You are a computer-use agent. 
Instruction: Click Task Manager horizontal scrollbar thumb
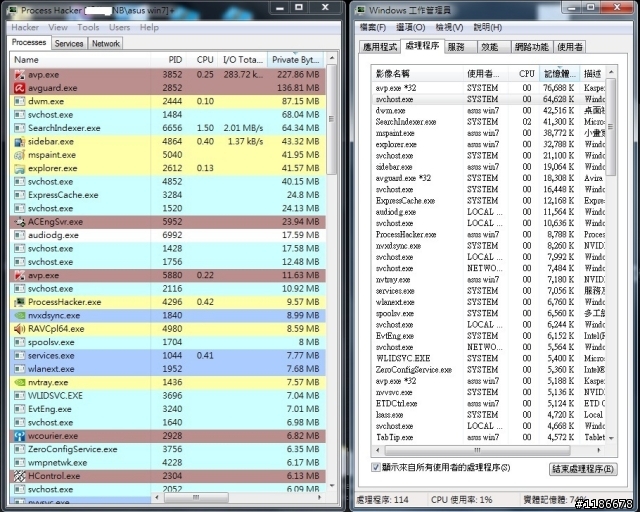coord(477,450)
